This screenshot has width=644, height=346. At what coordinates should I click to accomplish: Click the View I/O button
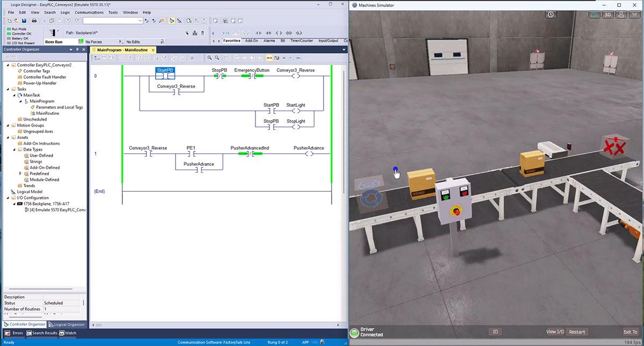[555, 332]
